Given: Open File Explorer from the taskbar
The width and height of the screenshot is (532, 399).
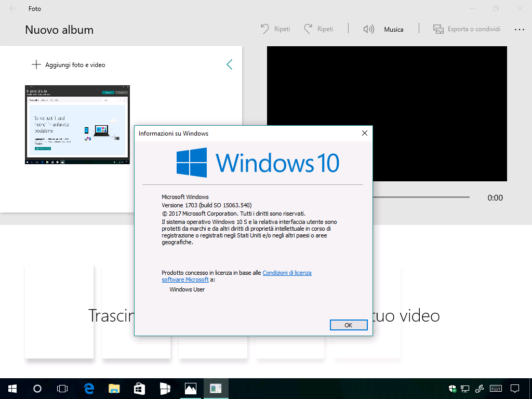Looking at the screenshot, I should [114, 389].
